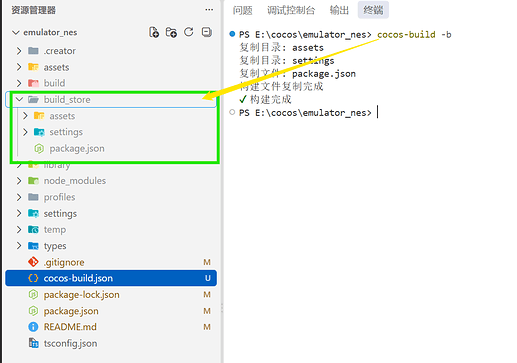Image resolution: width=517 pixels, height=363 pixels.
Task: Click the U git status badge on cocos-build.json
Action: tap(207, 278)
